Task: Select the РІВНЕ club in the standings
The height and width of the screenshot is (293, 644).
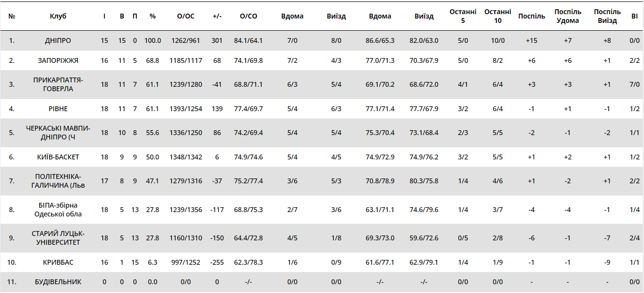Action: tap(58, 109)
